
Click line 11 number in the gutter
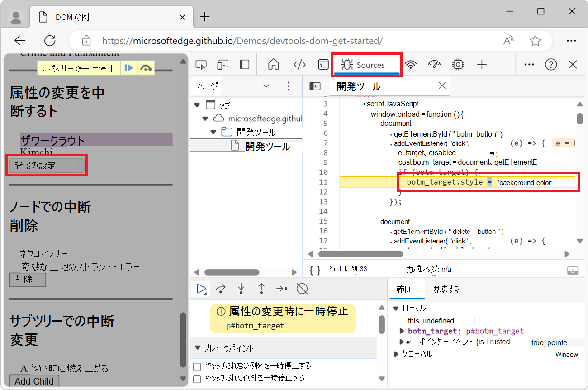coord(323,182)
